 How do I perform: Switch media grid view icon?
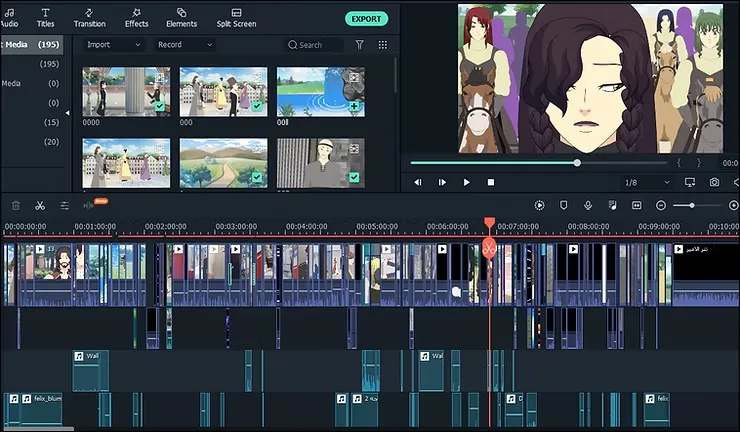[x=383, y=45]
